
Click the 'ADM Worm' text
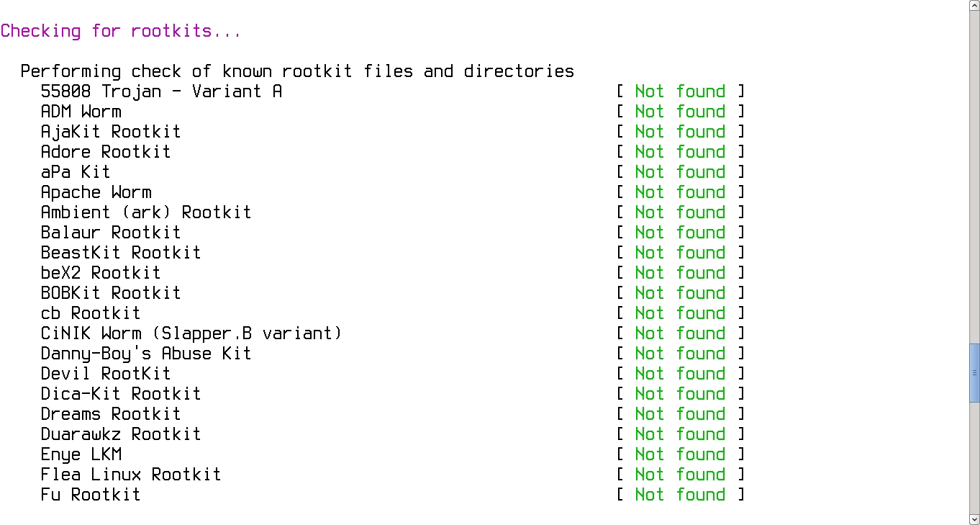81,112
